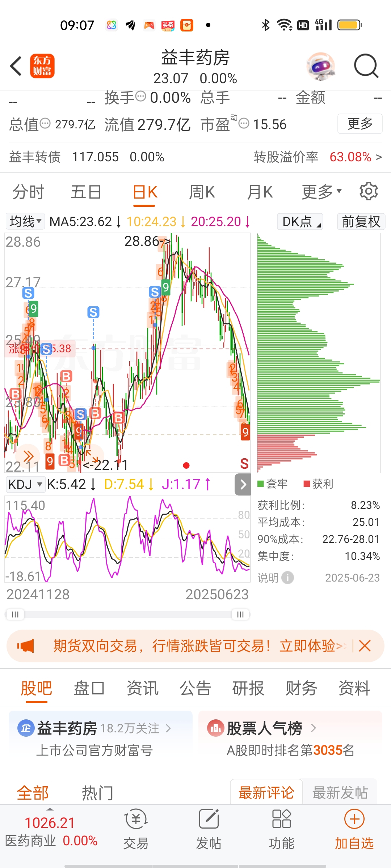Tap the orange double-chevron on the chart
Image resolution: width=391 pixels, height=868 pixels.
pyautogui.click(x=29, y=456)
